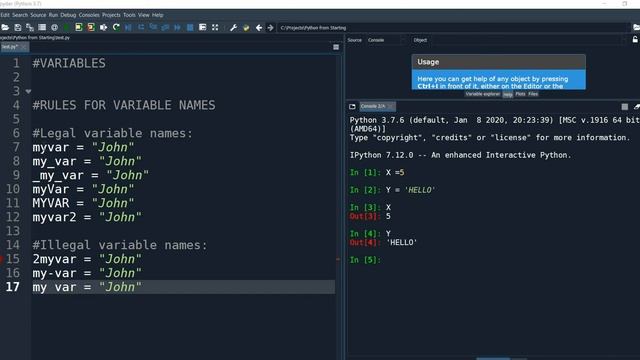Interrupt kernel with console stop square

tap(624, 106)
